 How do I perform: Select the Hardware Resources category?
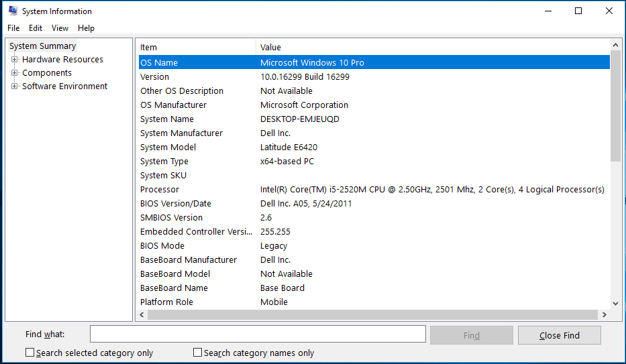(62, 60)
